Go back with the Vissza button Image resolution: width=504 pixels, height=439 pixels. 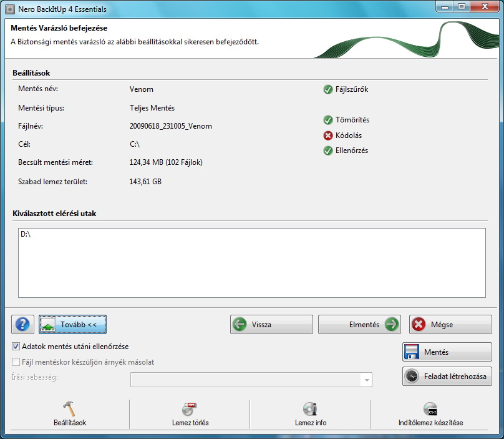271,325
